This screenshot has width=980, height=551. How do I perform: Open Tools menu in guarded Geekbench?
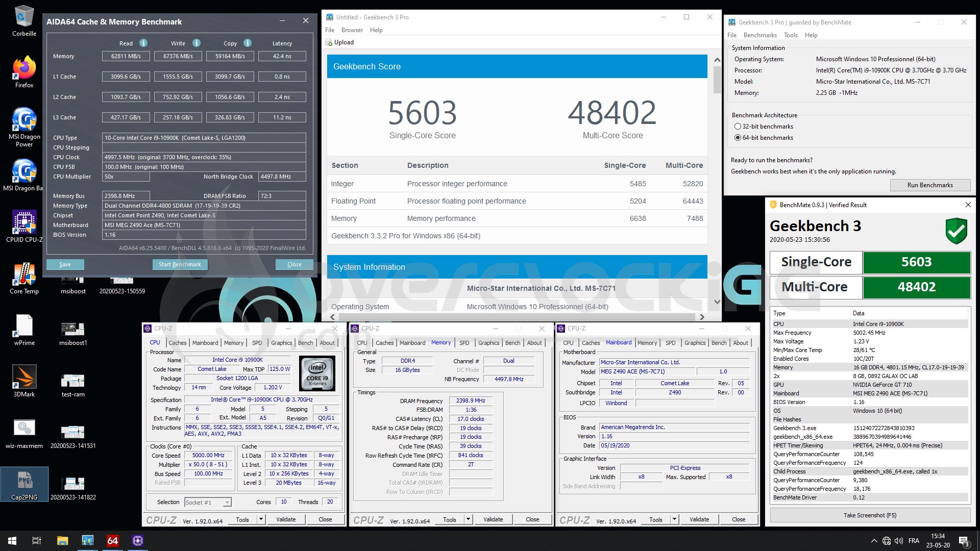[x=791, y=35]
